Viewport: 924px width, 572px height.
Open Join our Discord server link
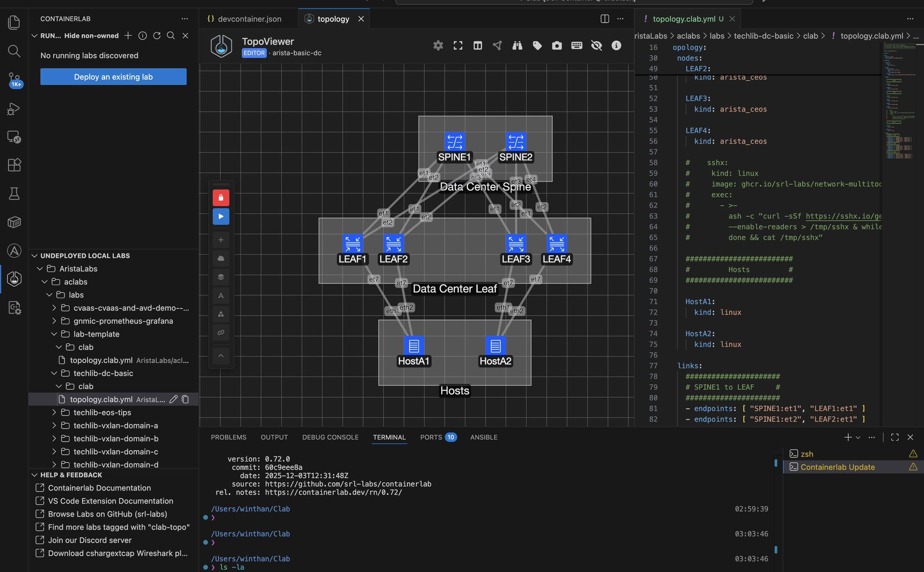pyautogui.click(x=90, y=540)
